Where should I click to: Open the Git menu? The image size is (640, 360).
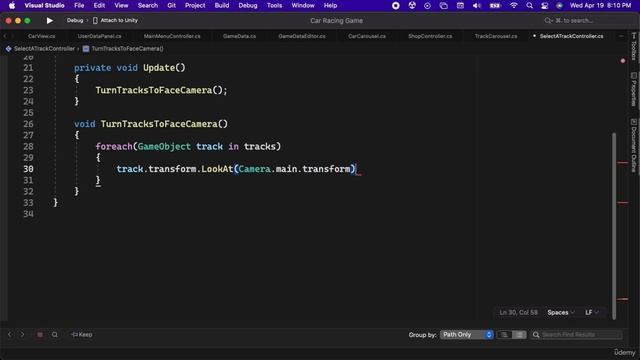tap(171, 5)
